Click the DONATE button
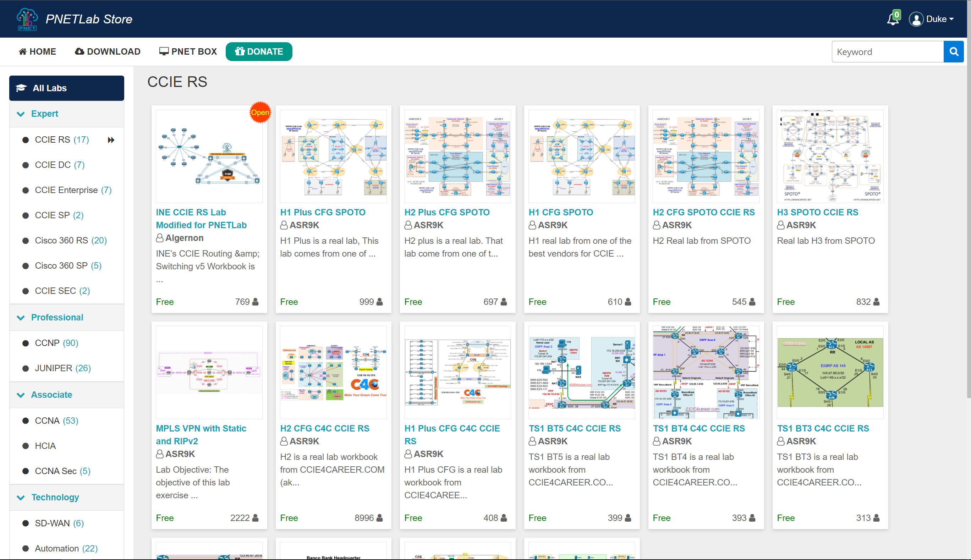 tap(259, 51)
